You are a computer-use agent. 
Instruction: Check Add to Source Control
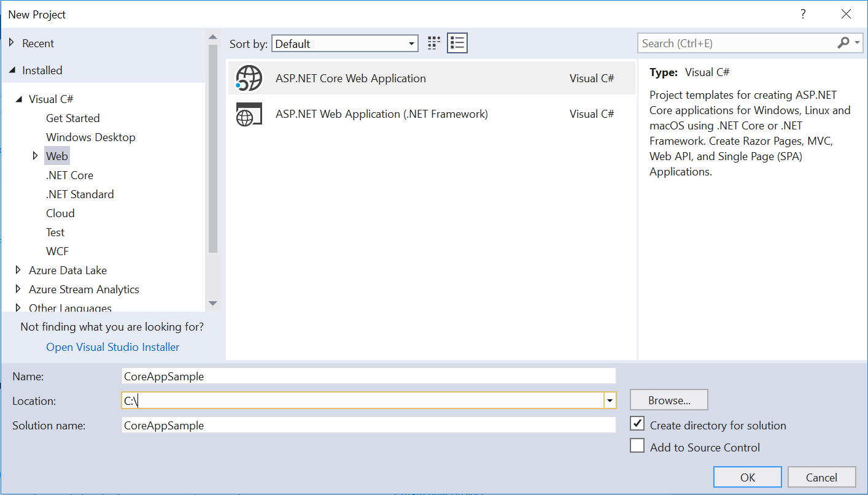click(x=637, y=446)
